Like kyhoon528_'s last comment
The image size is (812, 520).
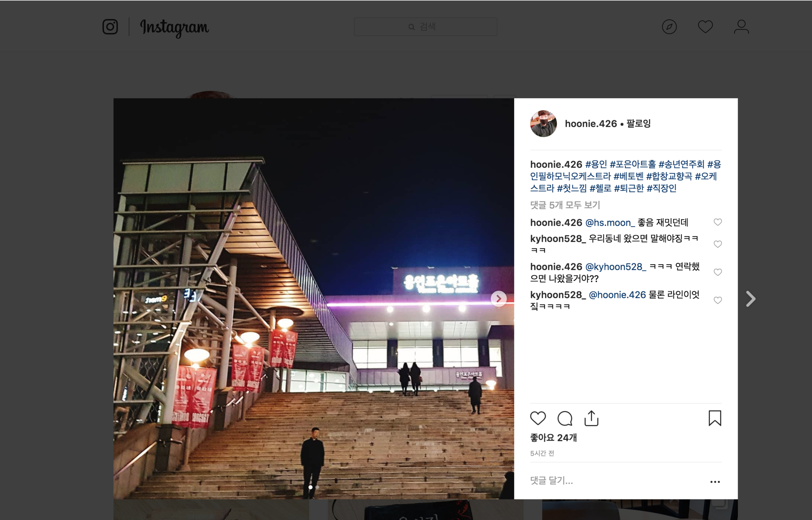click(718, 300)
